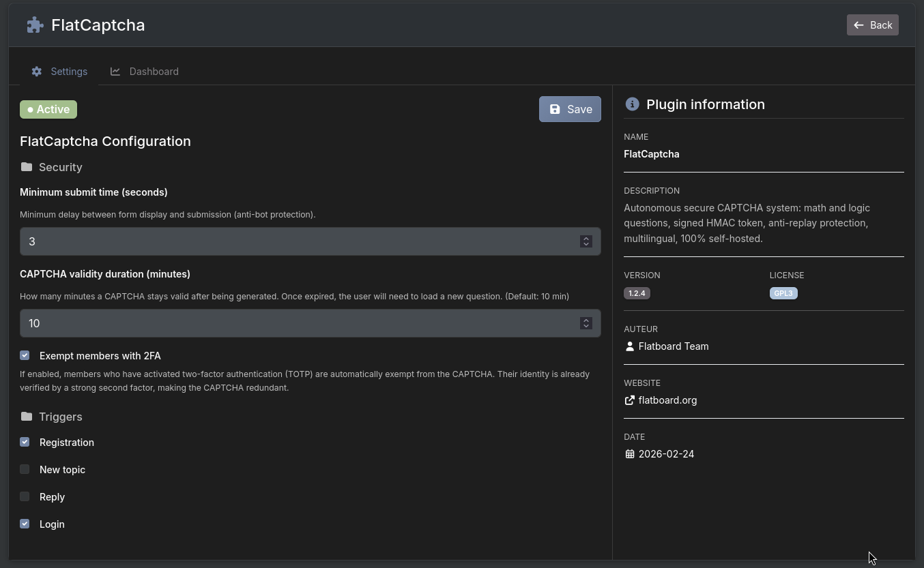Go back using the Back button

(872, 25)
